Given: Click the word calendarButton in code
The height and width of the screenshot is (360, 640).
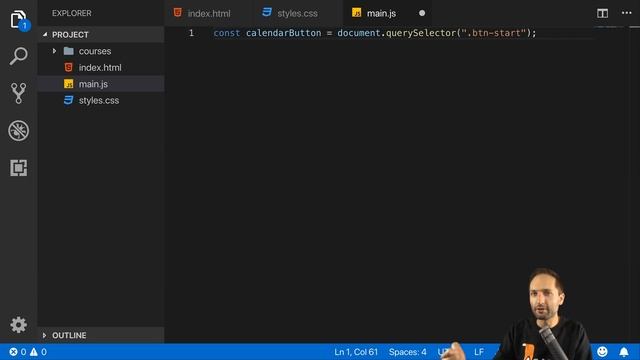Looking at the screenshot, I should 283,33.
